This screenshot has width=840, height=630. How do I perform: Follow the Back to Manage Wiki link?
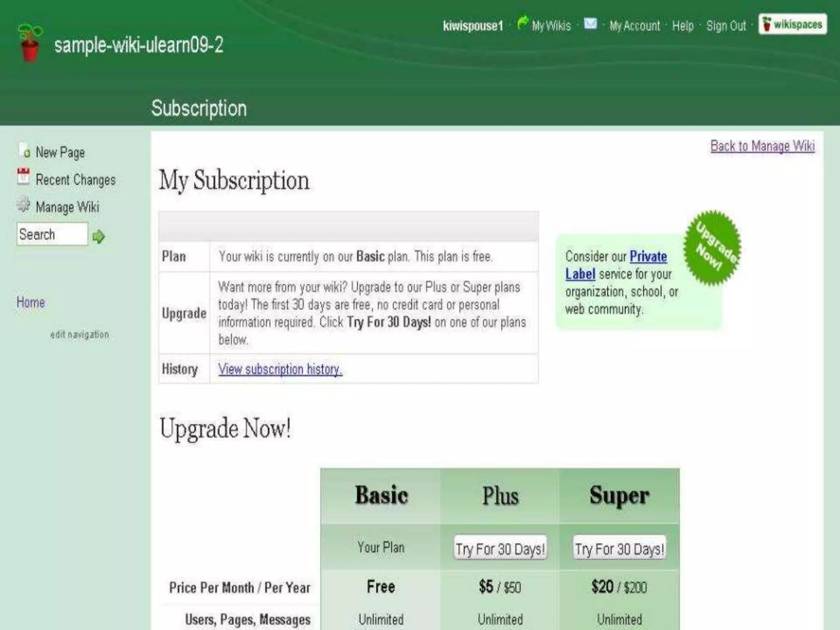[762, 146]
